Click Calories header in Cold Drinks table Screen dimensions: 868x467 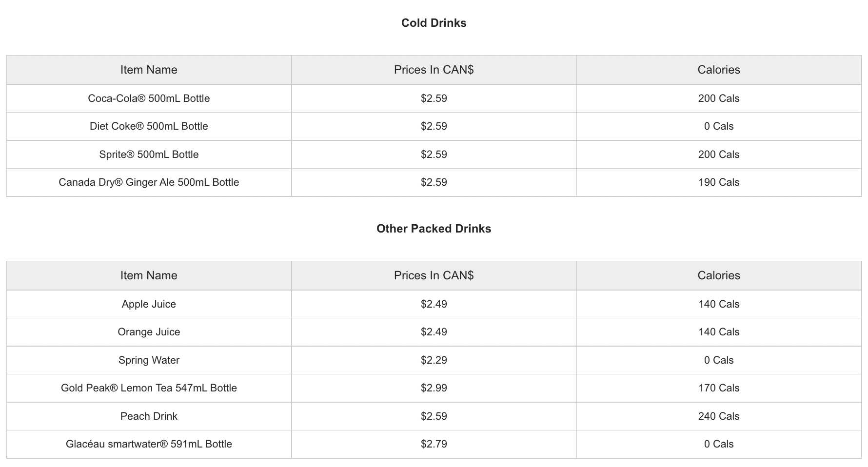719,70
